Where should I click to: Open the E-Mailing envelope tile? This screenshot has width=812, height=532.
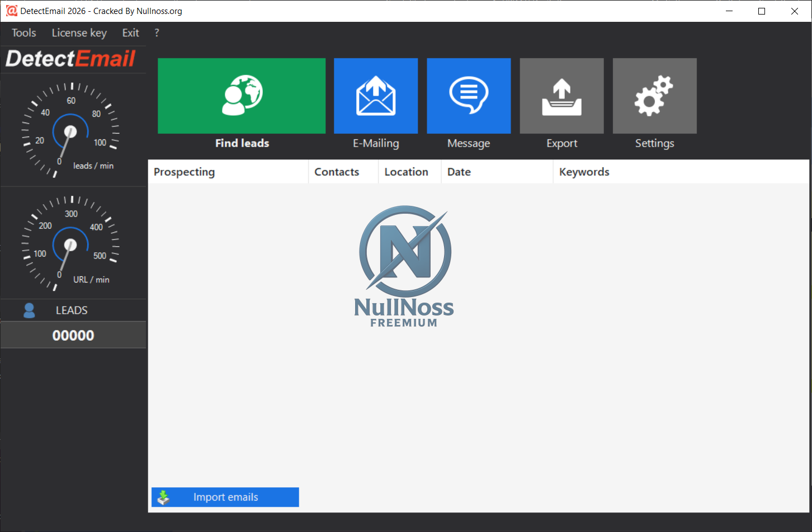click(376, 96)
